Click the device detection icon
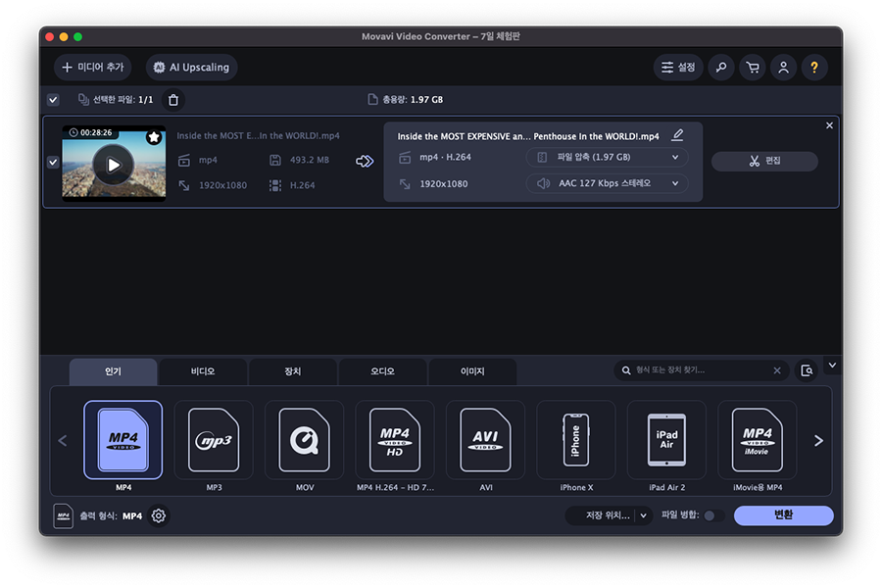This screenshot has height=588, width=882. point(807,370)
